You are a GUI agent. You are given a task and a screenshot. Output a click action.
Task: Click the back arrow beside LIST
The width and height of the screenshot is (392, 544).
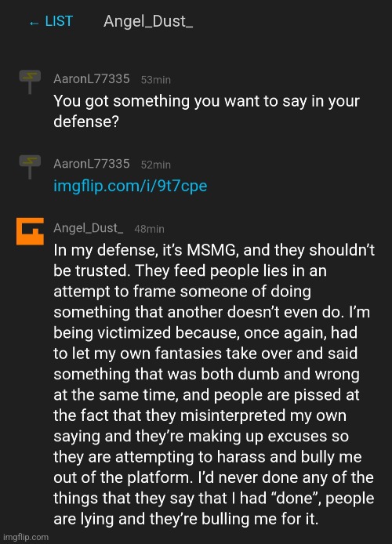(34, 23)
